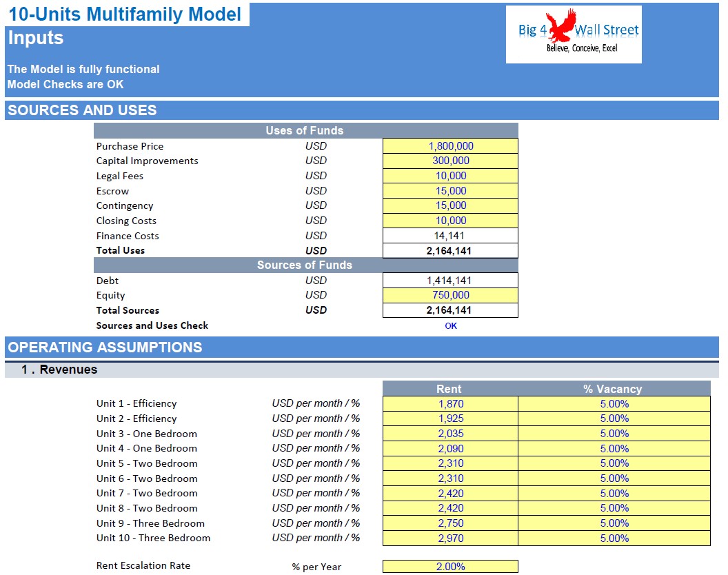Select Unit 6 Two Bedroom rent cell
Viewport: 728px width, 575px height.
click(450, 478)
